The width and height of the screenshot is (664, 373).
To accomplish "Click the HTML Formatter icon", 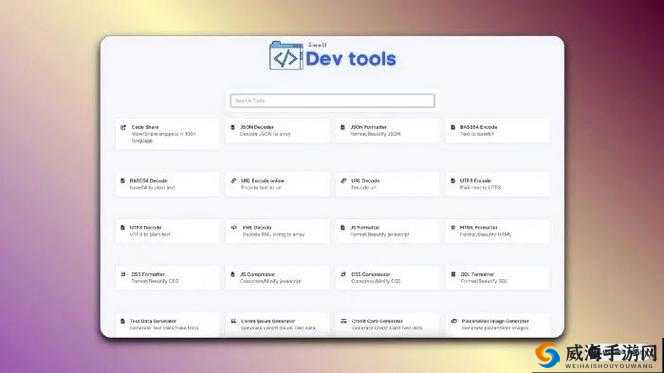I will click(x=453, y=228).
